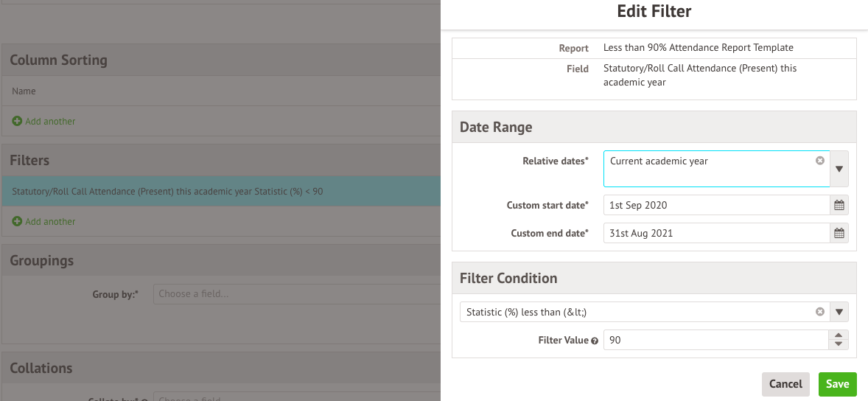
Task: Click the plus icon under Filters
Action: coord(17,221)
